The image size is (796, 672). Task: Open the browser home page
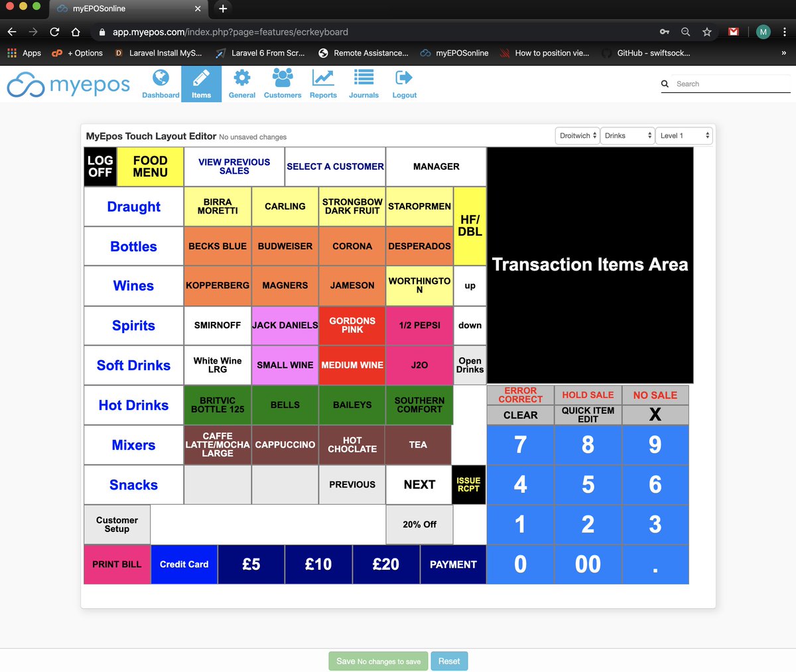(x=76, y=32)
